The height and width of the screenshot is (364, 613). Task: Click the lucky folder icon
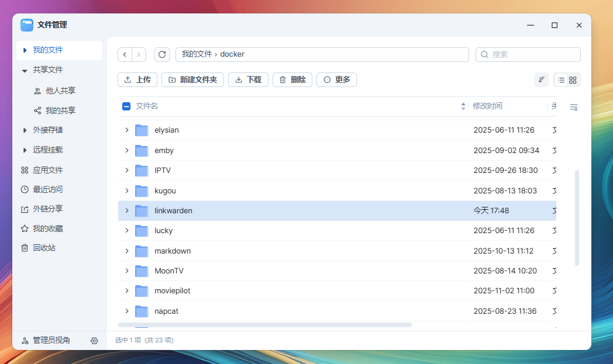coord(142,230)
